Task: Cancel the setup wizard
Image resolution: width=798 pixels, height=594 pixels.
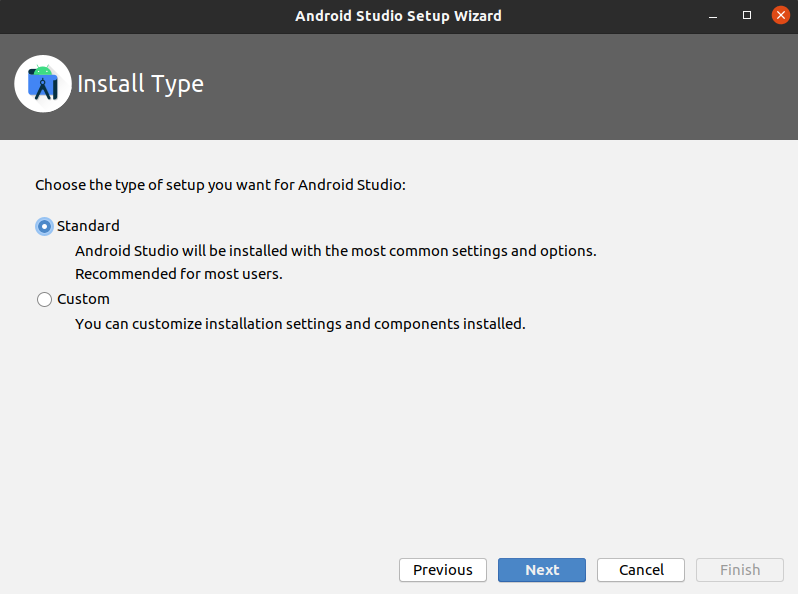Action: (641, 570)
